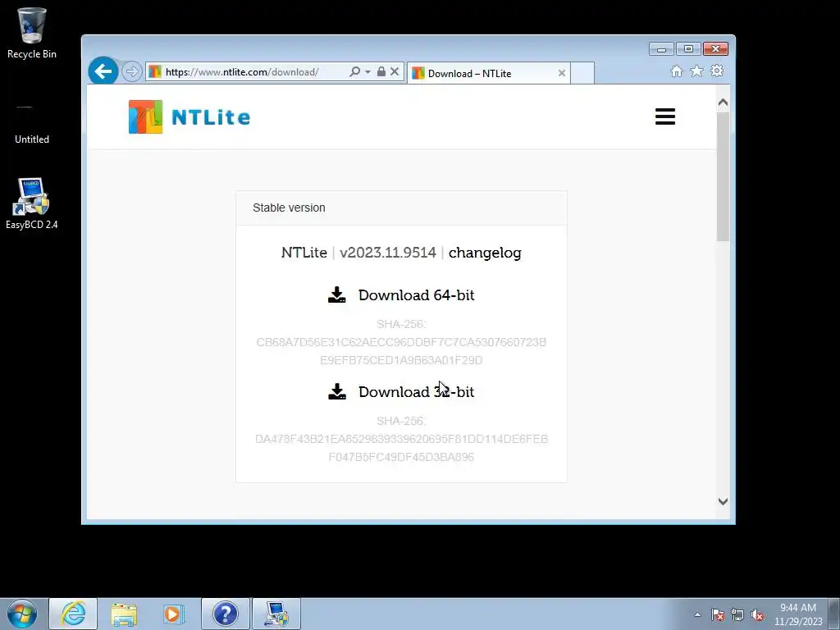Click the vertical scrollbar thumb
Image resolution: width=840 pixels, height=630 pixels.
click(x=723, y=176)
